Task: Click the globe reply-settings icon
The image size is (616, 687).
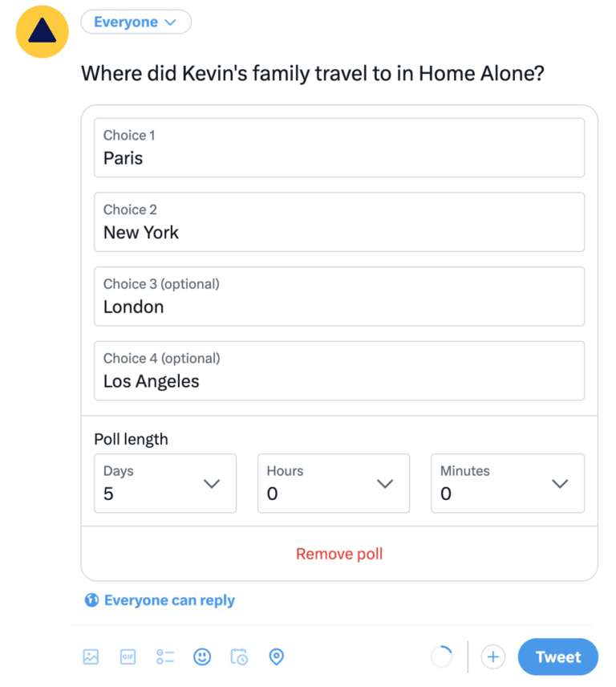Action: pos(91,600)
